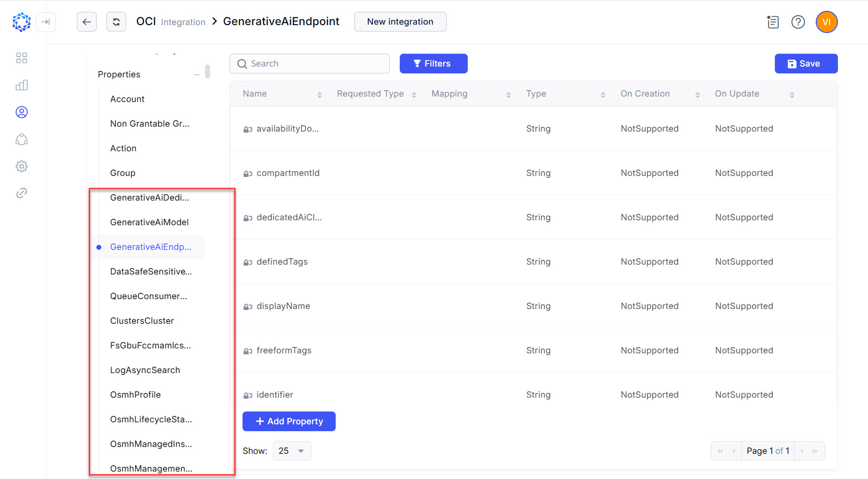The image size is (868, 479).
Task: Collapse the Properties section
Action: click(197, 74)
